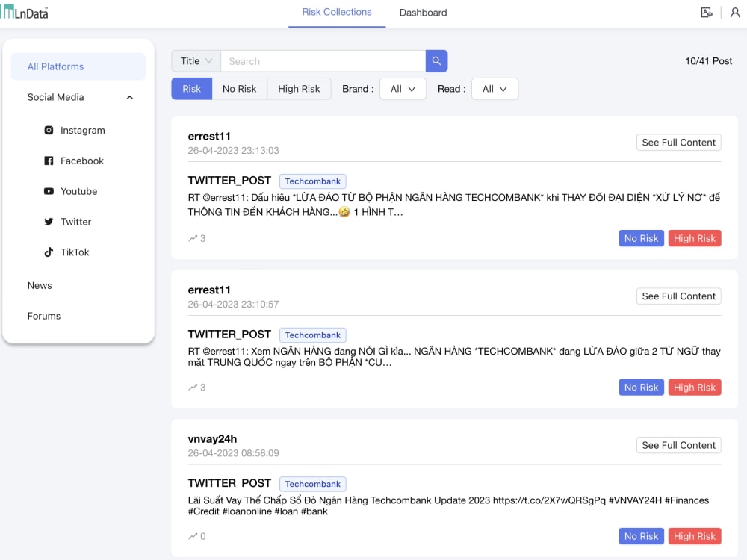The width and height of the screenshot is (747, 560).
Task: Click trend icon on 23:13:03 post
Action: tap(193, 238)
